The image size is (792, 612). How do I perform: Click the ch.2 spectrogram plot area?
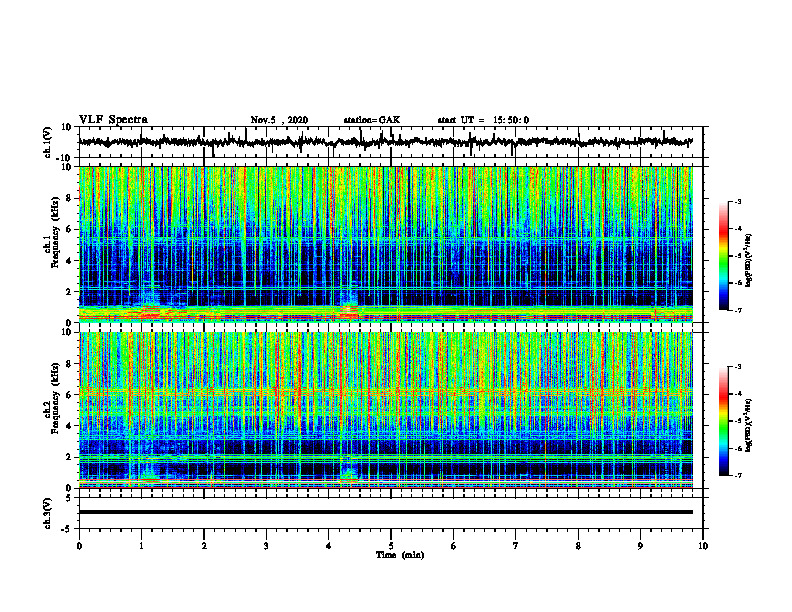click(x=386, y=410)
